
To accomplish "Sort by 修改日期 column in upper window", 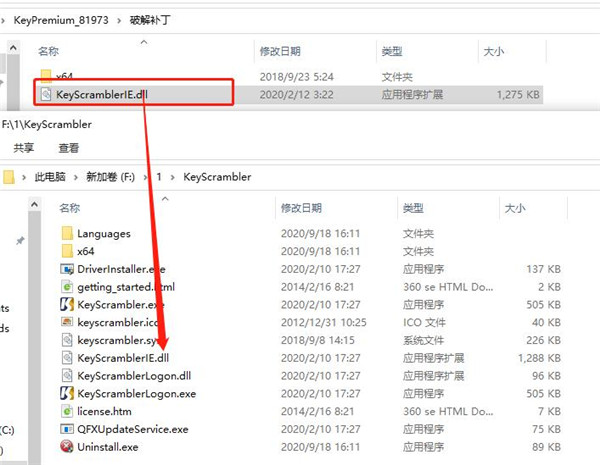I will tap(280, 51).
